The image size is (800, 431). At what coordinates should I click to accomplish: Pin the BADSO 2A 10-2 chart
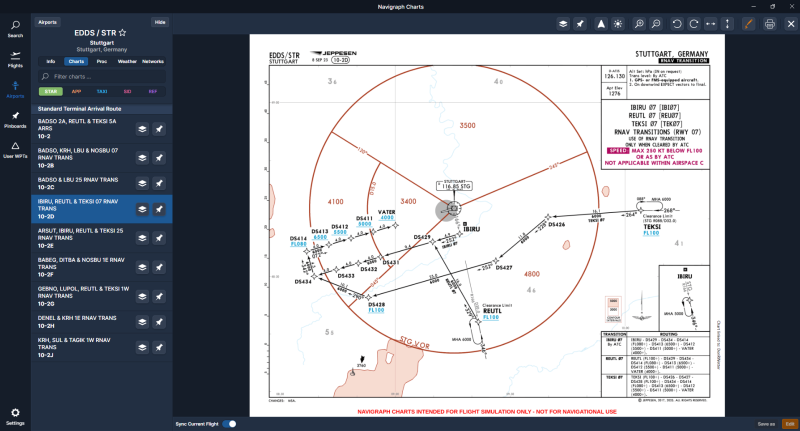(x=159, y=129)
